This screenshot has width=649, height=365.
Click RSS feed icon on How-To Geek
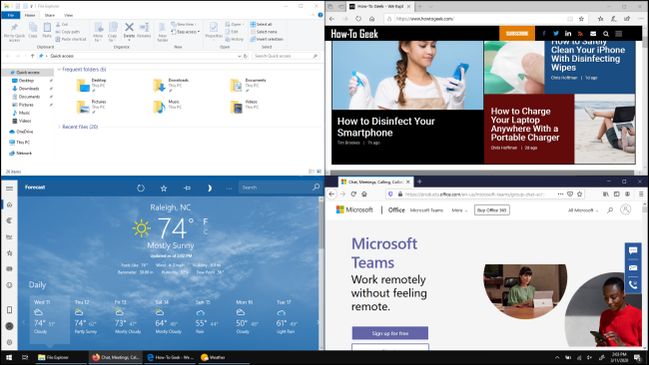pos(580,34)
